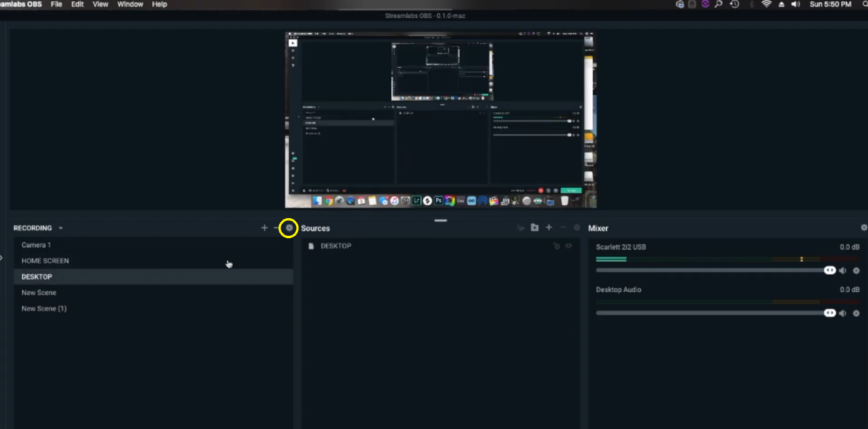
Task: Adjust the Desktop Audio volume slider
Action: click(711, 313)
